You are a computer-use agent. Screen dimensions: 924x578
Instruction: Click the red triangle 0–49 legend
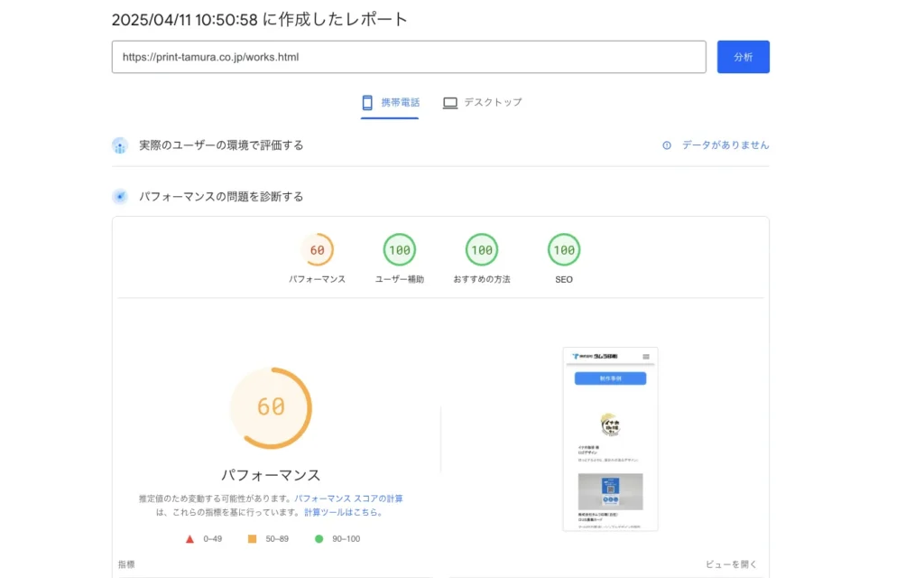(x=190, y=539)
